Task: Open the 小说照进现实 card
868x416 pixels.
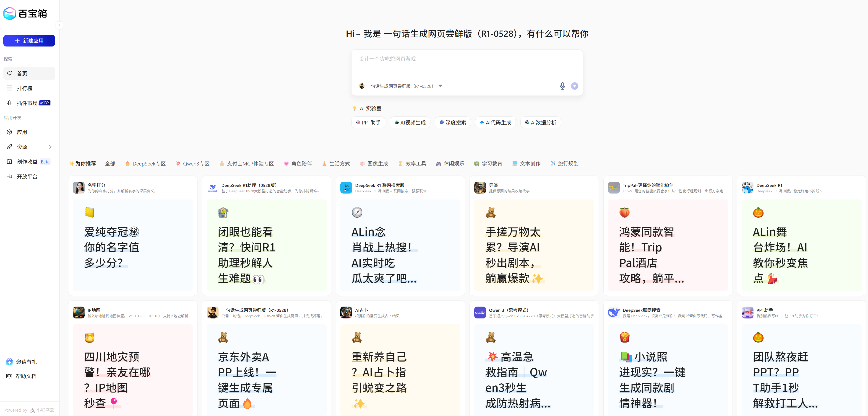Action: tap(668, 370)
